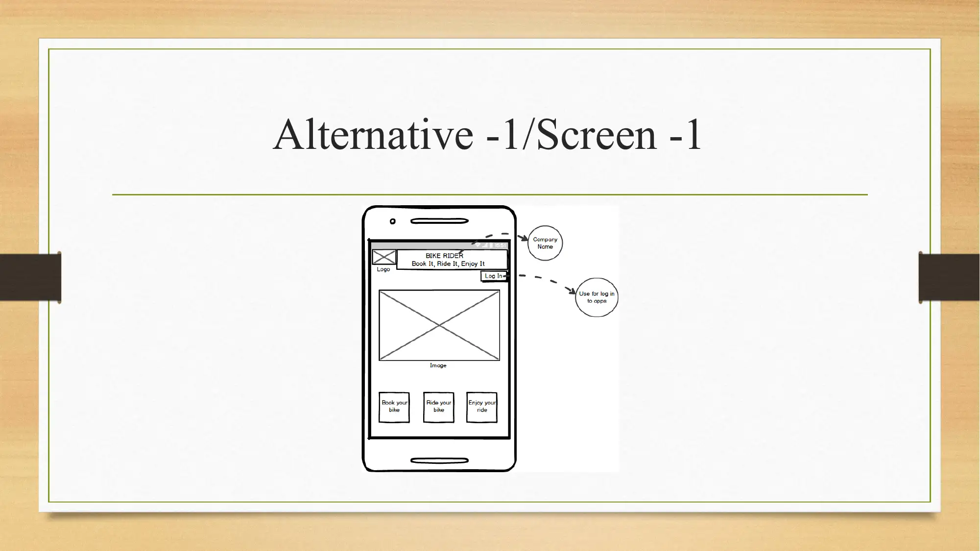Click the 'Use for log in to apps' annotation bubble

596,297
